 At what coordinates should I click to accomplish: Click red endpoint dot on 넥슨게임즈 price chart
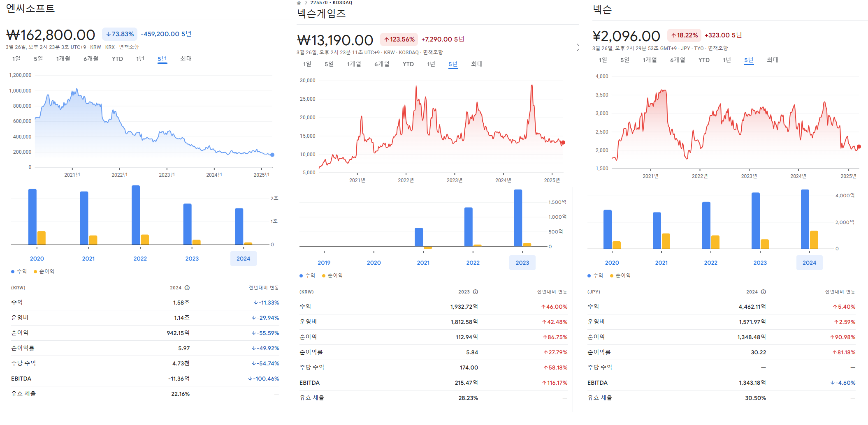(563, 143)
